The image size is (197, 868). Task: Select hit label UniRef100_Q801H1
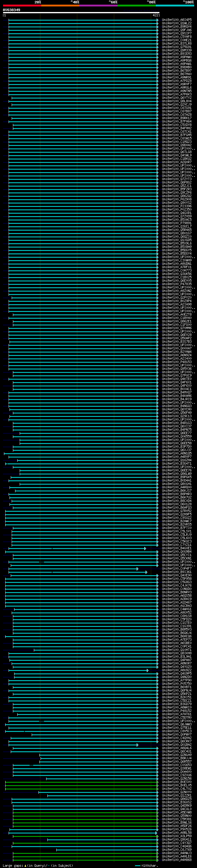pyautogui.click(x=177, y=484)
